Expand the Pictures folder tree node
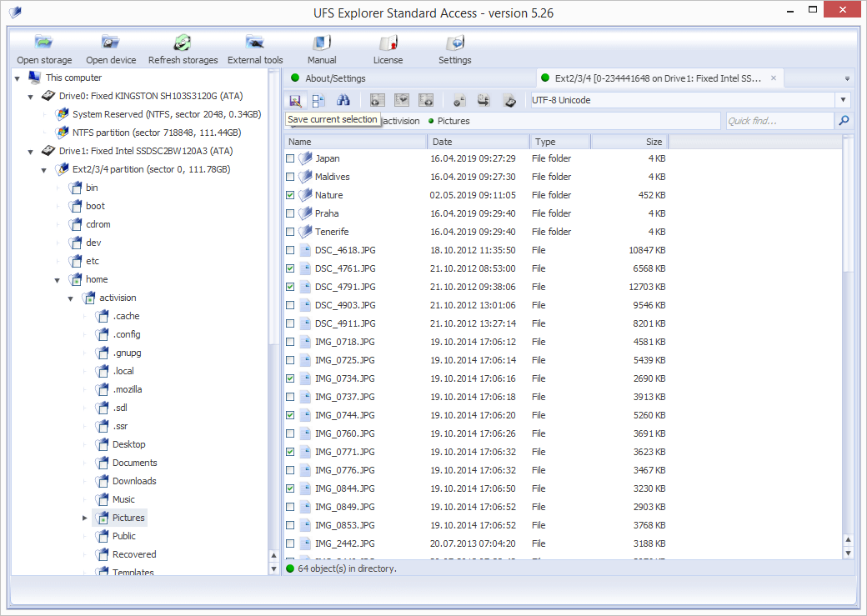This screenshot has width=867, height=616. pyautogui.click(x=84, y=518)
